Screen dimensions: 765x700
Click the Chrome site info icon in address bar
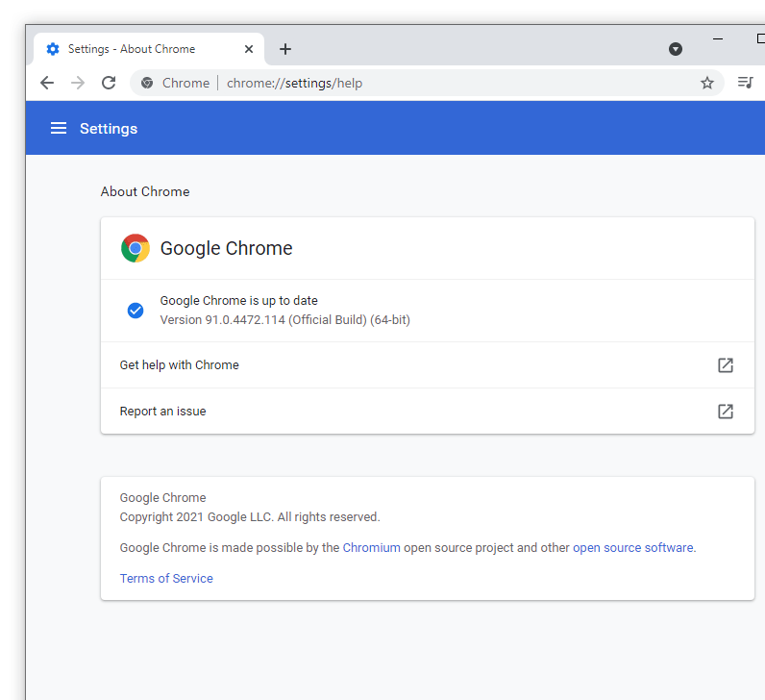[x=147, y=83]
